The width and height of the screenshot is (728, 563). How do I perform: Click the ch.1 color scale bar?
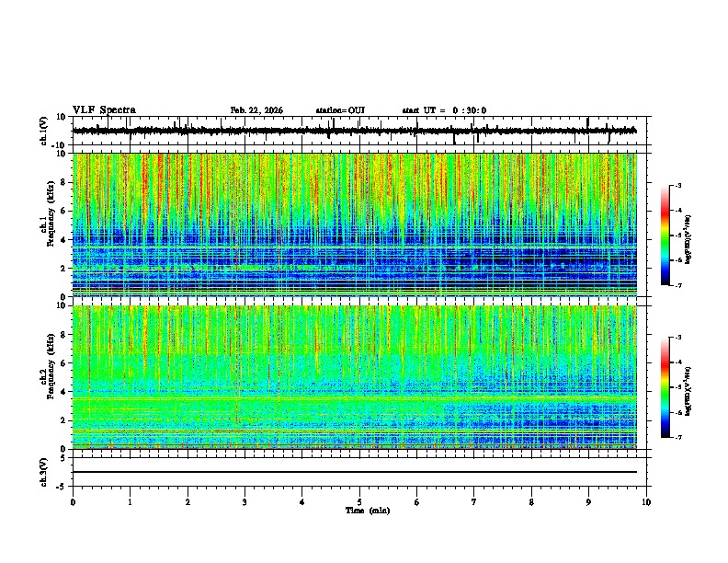coord(665,236)
